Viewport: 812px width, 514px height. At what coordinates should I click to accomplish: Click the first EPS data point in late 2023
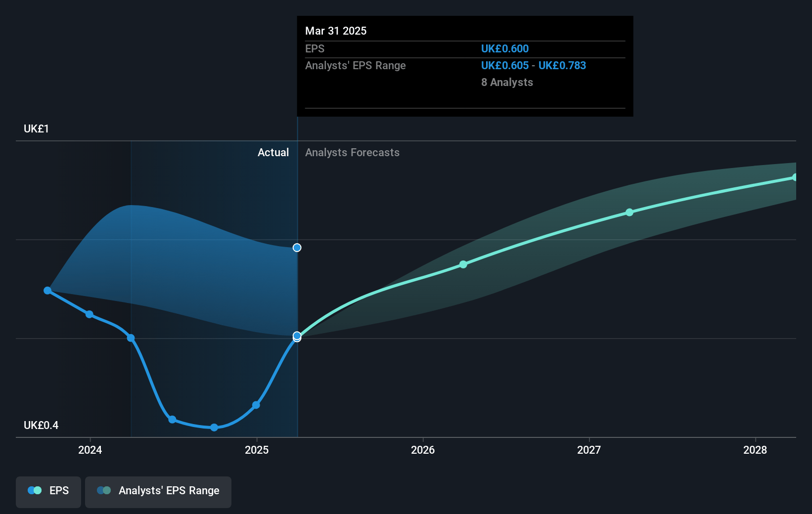point(47,291)
